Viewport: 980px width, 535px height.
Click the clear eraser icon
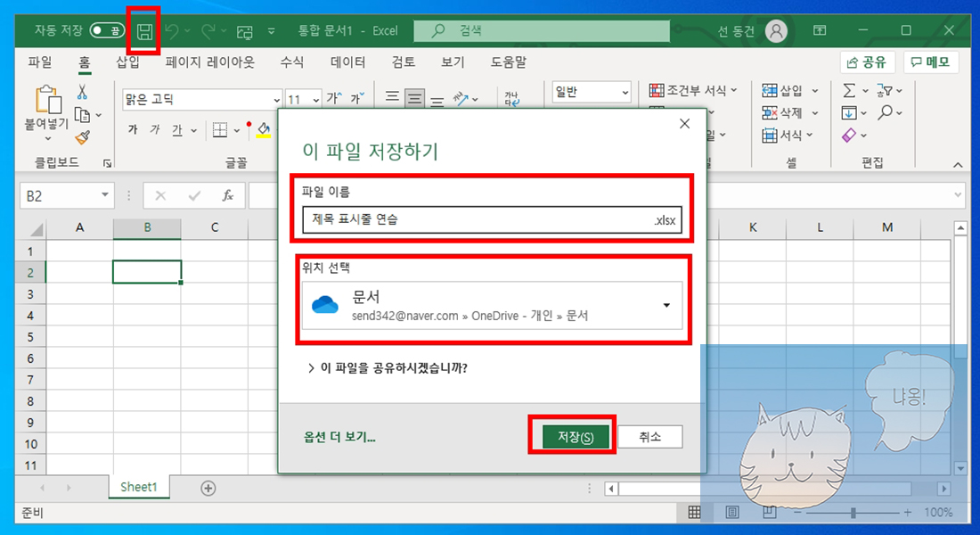pyautogui.click(x=849, y=135)
